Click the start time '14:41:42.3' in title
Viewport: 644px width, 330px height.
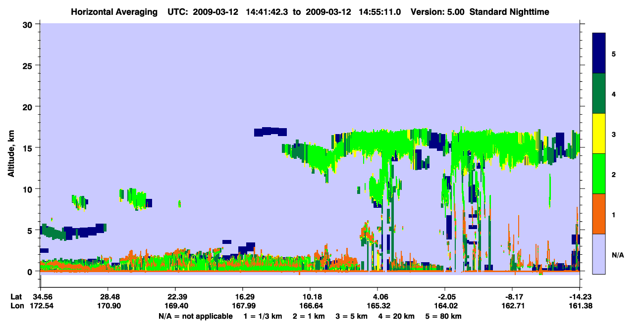pyautogui.click(x=268, y=11)
